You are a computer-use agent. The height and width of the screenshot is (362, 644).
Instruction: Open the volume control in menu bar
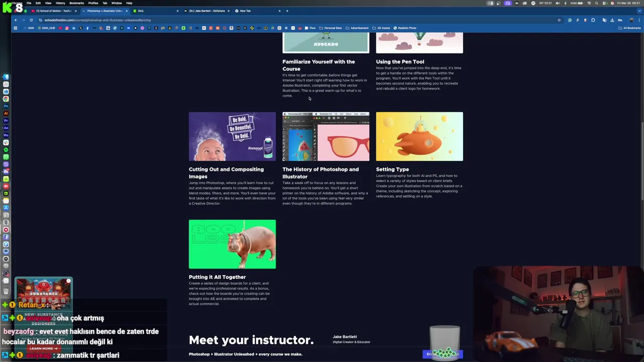tap(557, 3)
